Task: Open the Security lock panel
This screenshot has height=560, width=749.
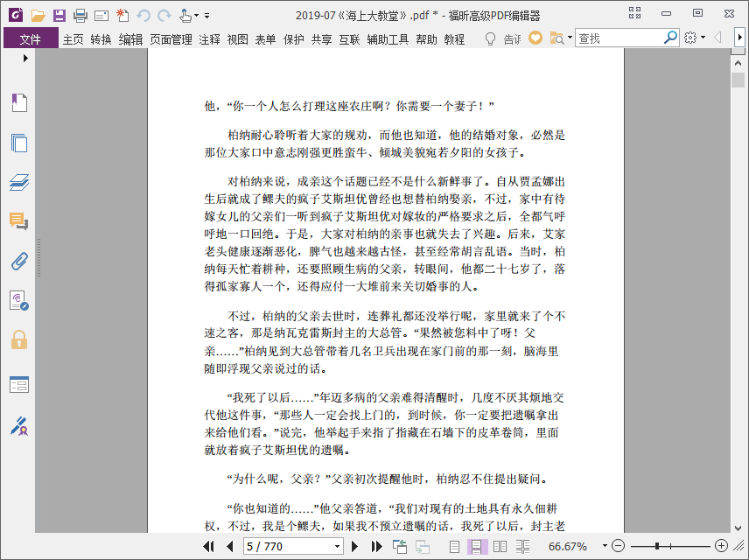Action: (19, 339)
